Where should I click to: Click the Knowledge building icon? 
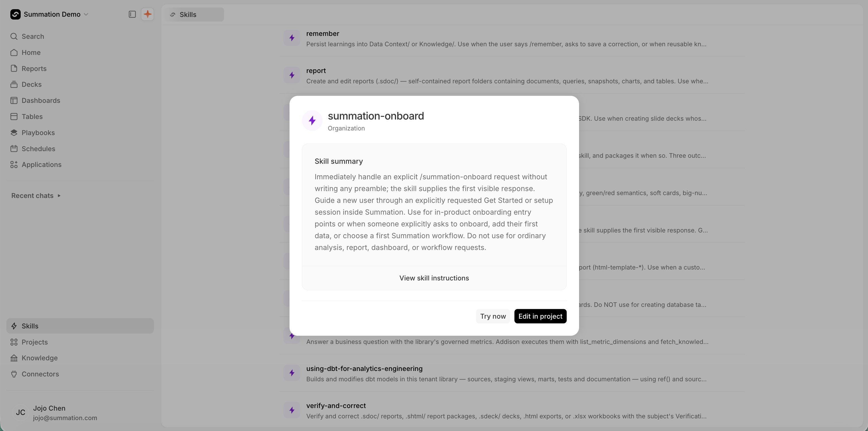point(14,358)
